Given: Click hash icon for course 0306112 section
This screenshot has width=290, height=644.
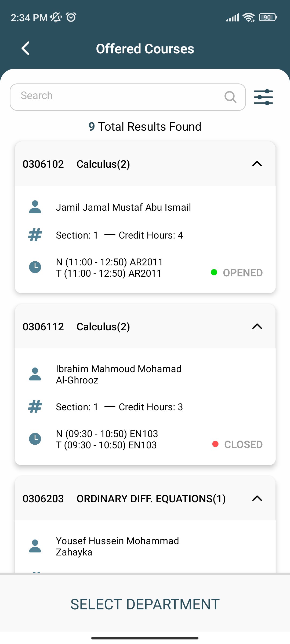Looking at the screenshot, I should [35, 407].
